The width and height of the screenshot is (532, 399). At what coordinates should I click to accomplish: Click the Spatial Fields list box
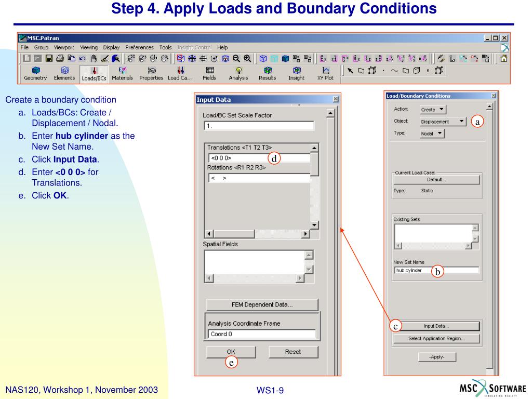tap(255, 262)
